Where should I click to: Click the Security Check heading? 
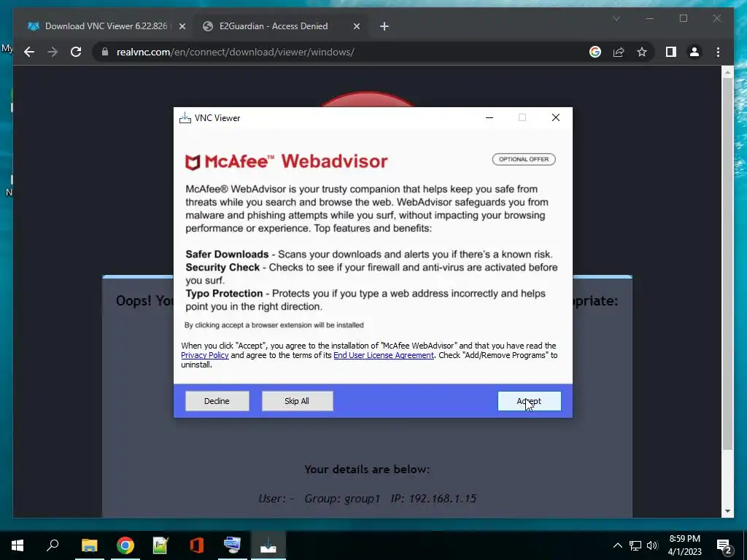222,267
